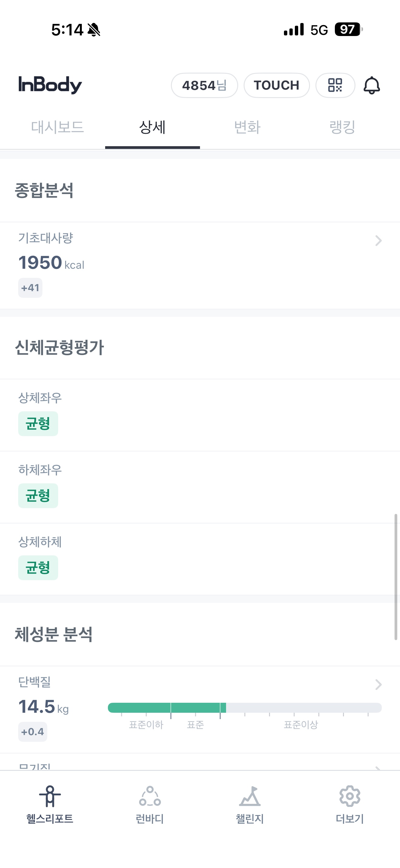
Task: Select the 상세 tab
Action: (152, 127)
